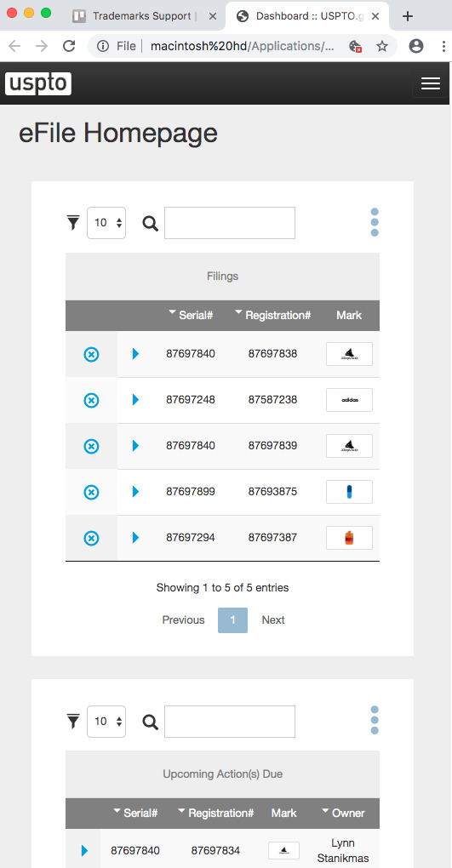The height and width of the screenshot is (868, 452).
Task: Open the three-dot menu of Filings panel
Action: point(375,223)
